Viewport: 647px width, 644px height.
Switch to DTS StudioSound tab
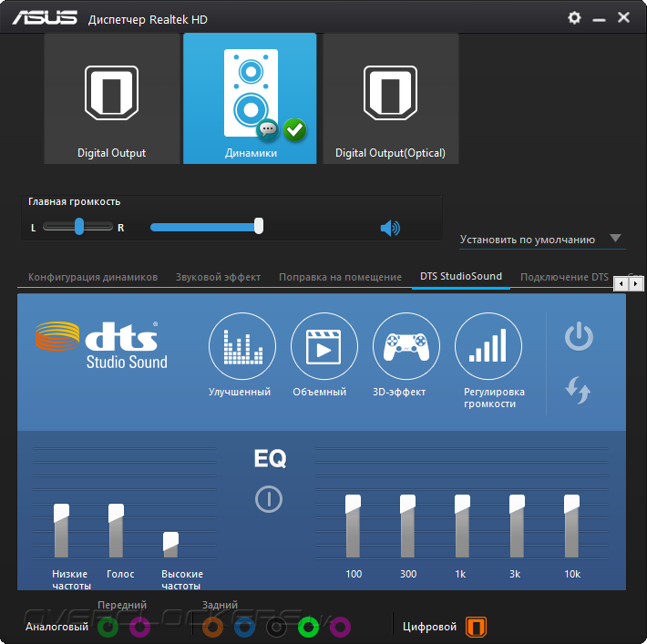point(461,276)
